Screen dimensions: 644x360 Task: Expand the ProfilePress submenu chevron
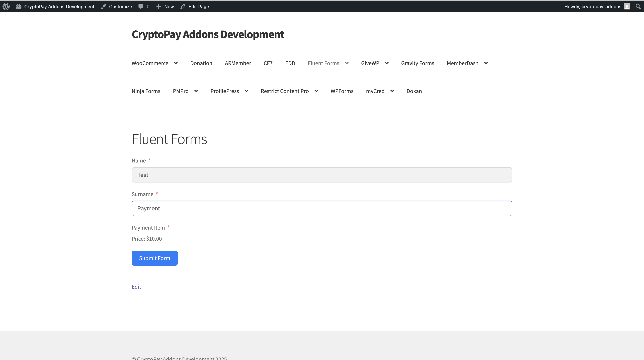coord(247,91)
